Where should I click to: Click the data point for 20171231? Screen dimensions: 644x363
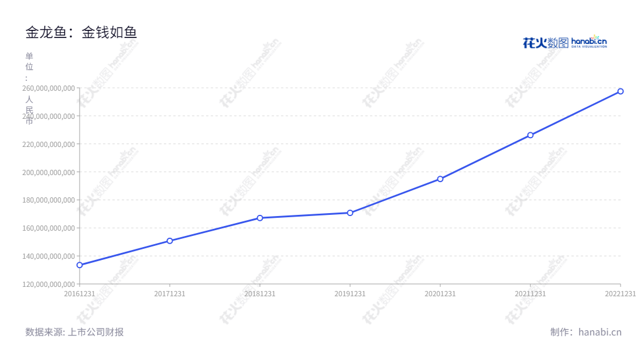(x=170, y=241)
